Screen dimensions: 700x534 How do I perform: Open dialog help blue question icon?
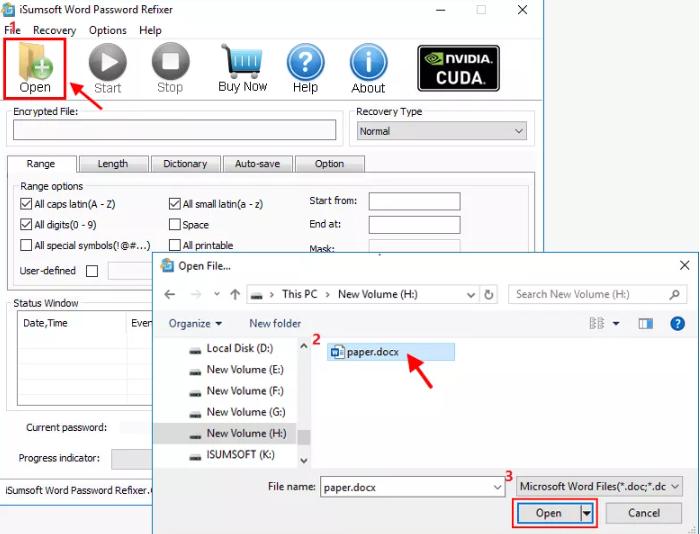click(678, 323)
